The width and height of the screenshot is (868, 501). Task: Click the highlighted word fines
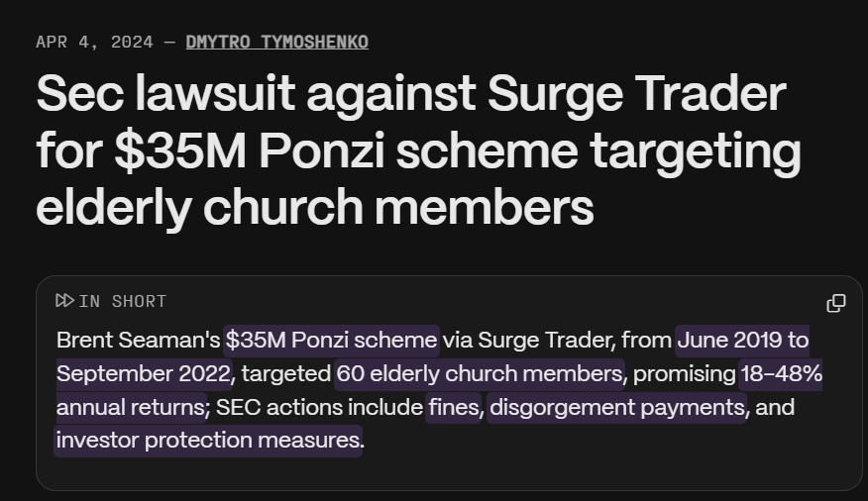pos(454,408)
